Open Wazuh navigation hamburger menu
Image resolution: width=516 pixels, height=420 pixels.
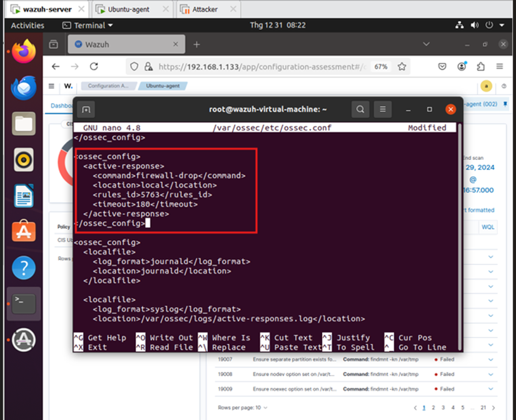click(x=51, y=86)
